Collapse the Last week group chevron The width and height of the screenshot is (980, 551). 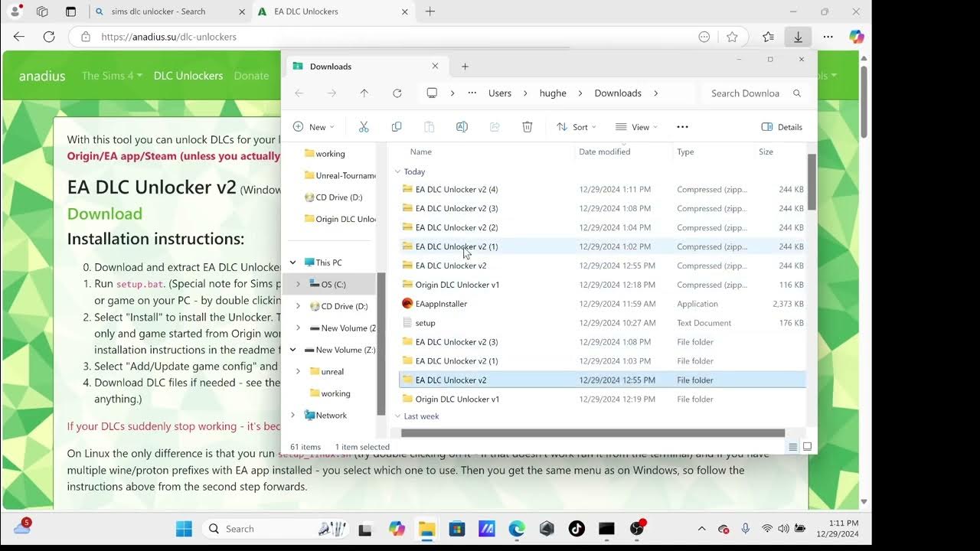click(397, 416)
